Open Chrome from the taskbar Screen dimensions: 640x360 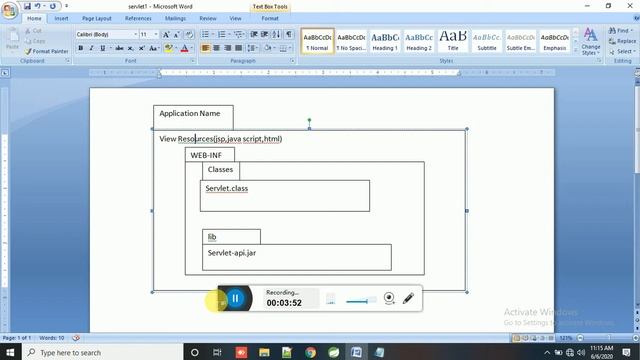point(310,352)
